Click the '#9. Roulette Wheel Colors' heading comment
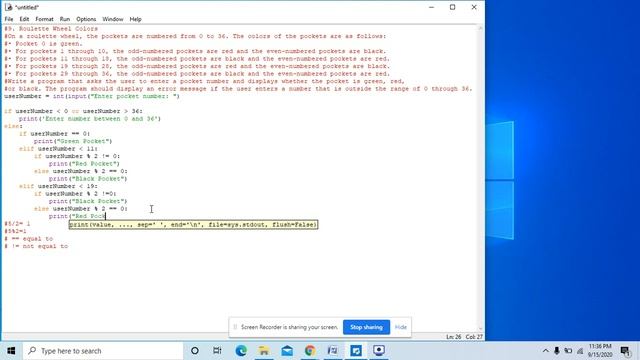Screen dimensions: 640x360 [51, 29]
